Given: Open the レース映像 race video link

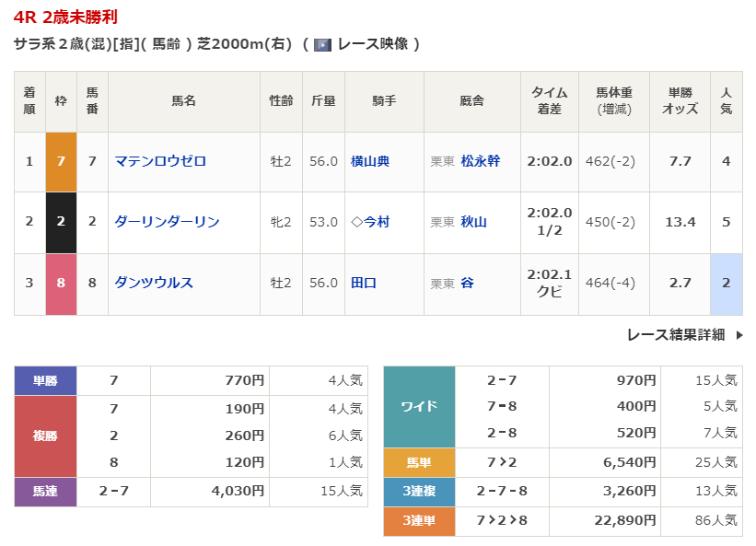Looking at the screenshot, I should click(373, 44).
